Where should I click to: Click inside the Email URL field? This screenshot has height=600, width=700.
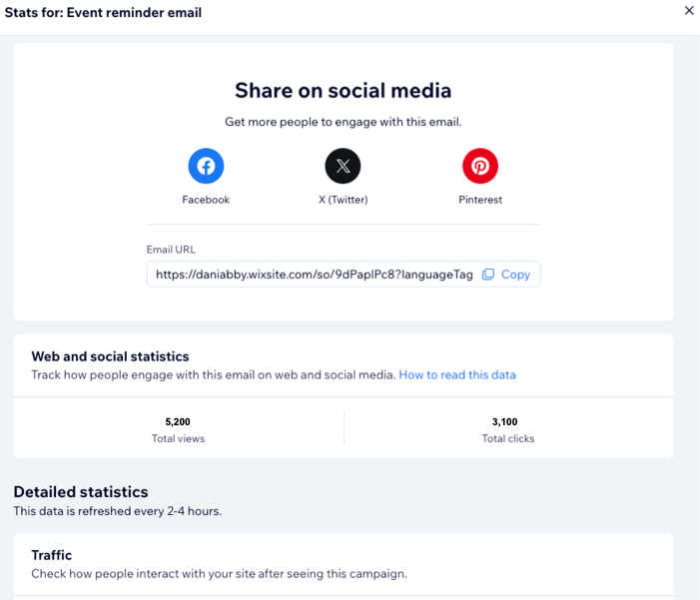click(x=310, y=275)
